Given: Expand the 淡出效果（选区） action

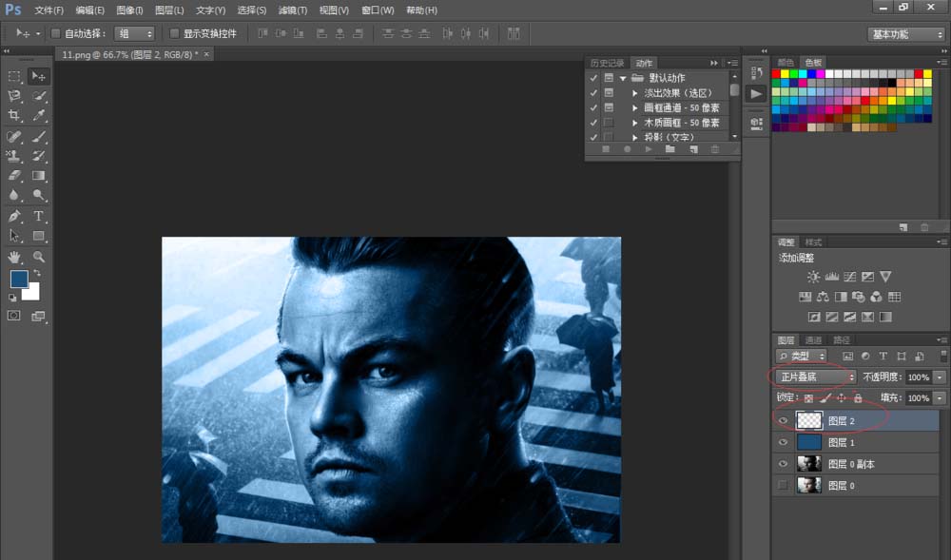Looking at the screenshot, I should point(635,93).
